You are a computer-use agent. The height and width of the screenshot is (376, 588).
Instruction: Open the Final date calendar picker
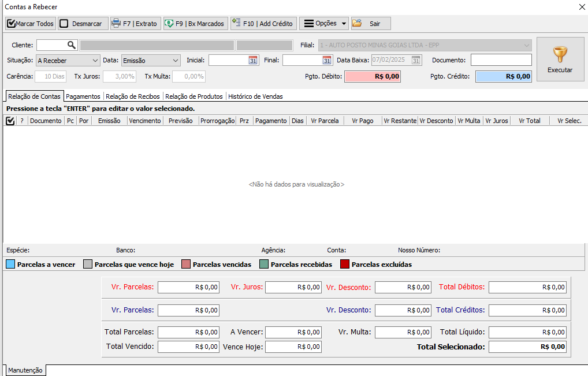[x=327, y=60]
